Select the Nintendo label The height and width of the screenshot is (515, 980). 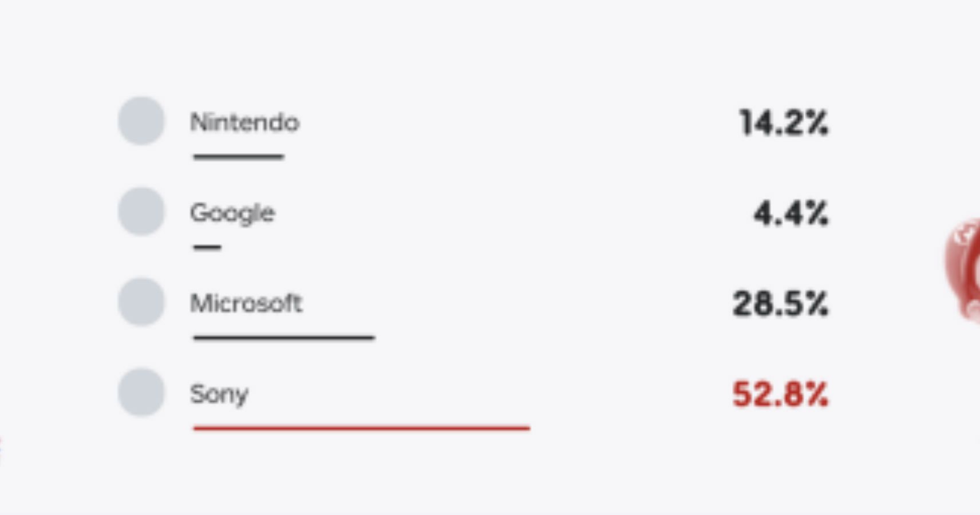pyautogui.click(x=244, y=122)
